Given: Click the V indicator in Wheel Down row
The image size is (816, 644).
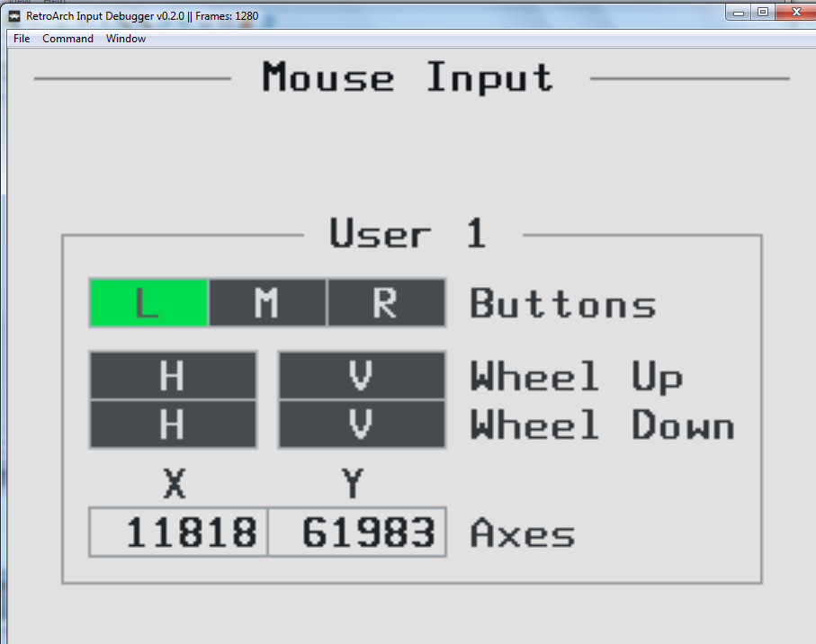Looking at the screenshot, I should click(362, 424).
